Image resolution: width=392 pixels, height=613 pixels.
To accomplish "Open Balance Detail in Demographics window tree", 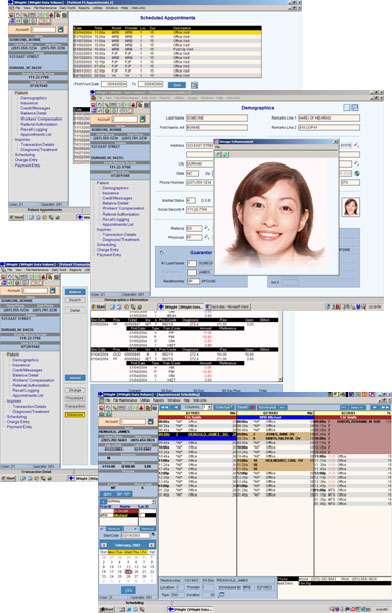I will pyautogui.click(x=115, y=203).
